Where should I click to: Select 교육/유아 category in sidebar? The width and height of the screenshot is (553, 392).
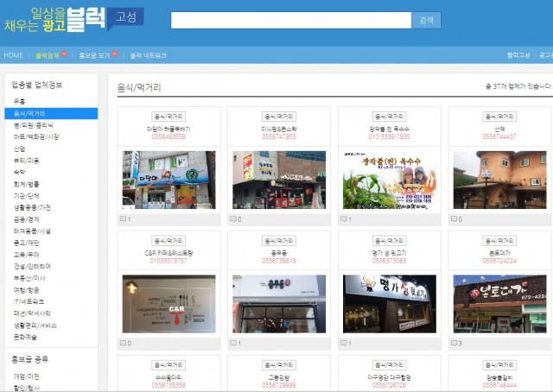click(x=26, y=255)
